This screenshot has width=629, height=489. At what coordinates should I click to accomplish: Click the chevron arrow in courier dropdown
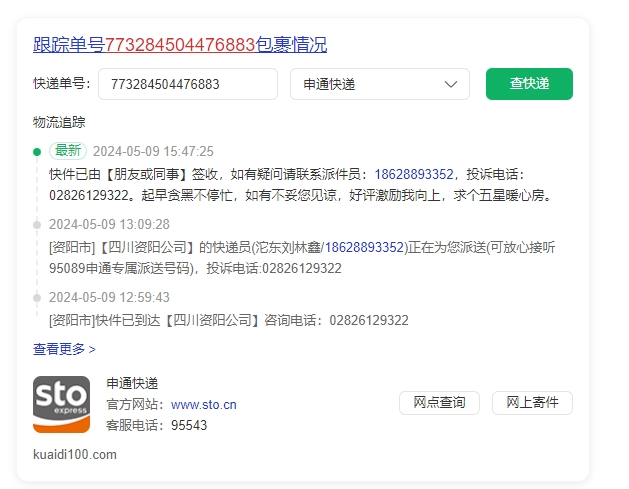click(451, 84)
